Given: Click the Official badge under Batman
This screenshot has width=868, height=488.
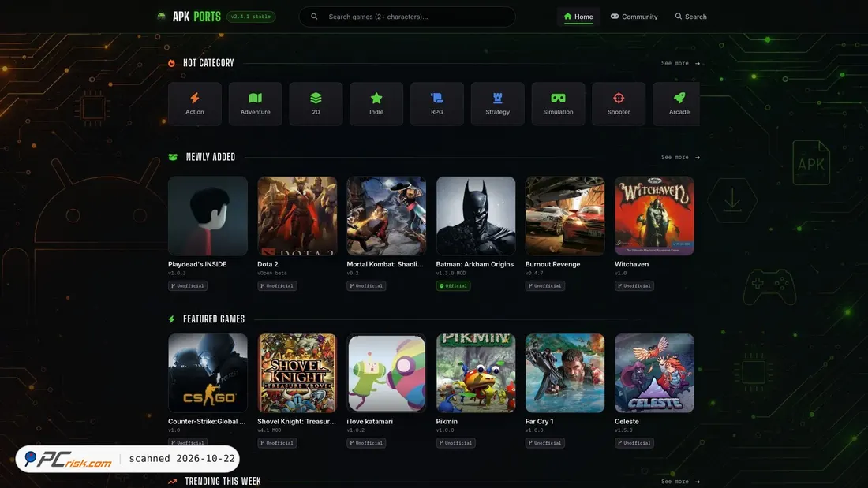Looking at the screenshot, I should point(454,286).
